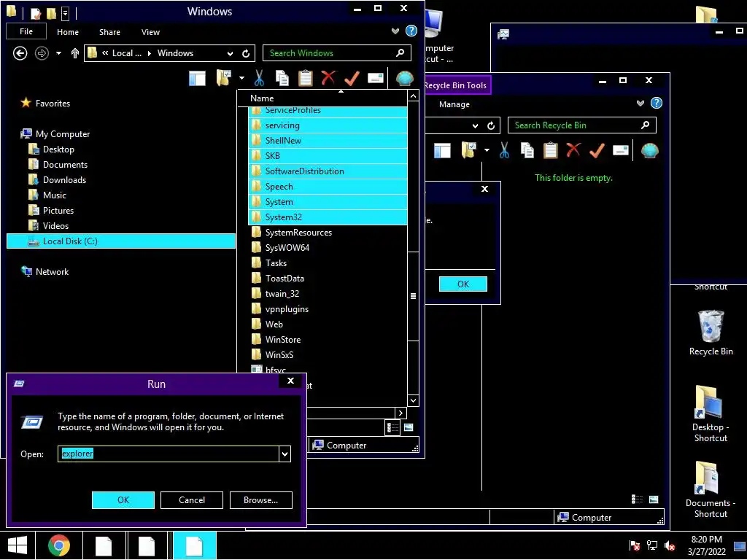The image size is (747, 560).
Task: Expand the Windows address bar history dropdown
Action: tap(230, 53)
